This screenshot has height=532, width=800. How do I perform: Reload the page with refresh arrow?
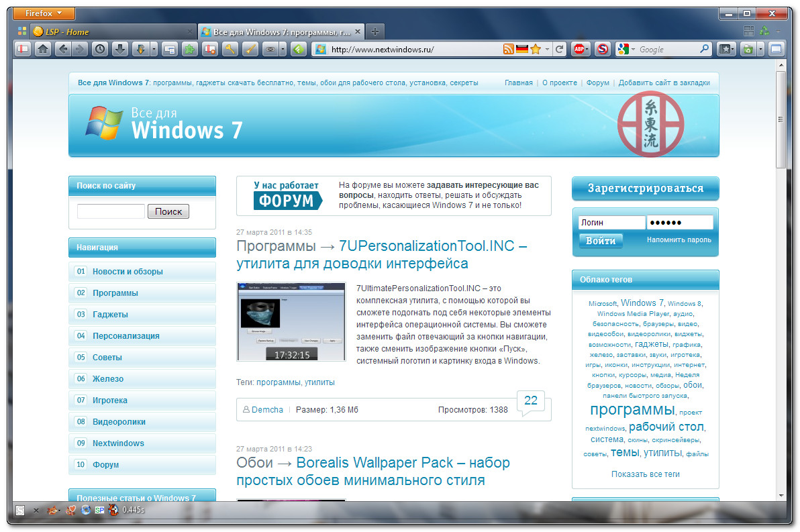(x=560, y=49)
